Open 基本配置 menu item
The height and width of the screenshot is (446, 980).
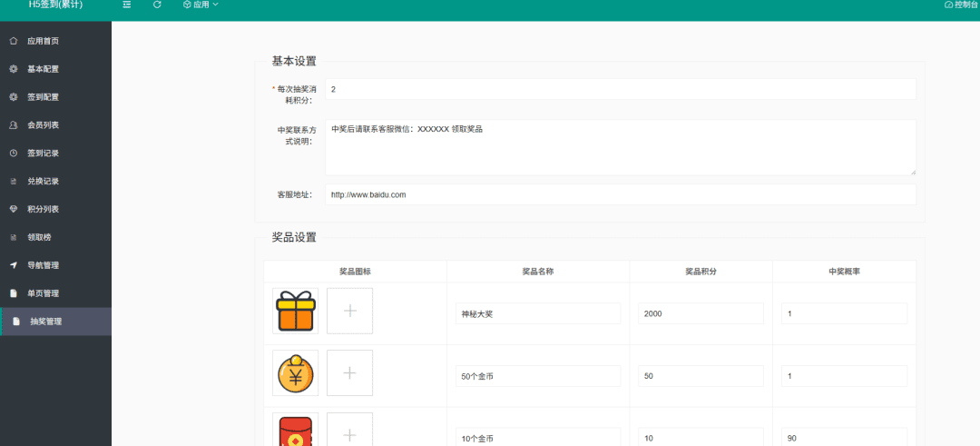pos(55,69)
